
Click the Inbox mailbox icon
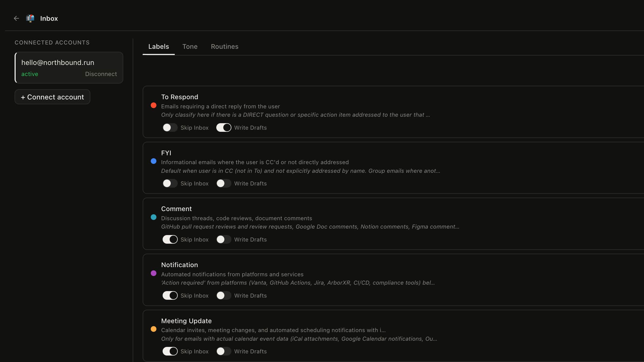point(30,18)
